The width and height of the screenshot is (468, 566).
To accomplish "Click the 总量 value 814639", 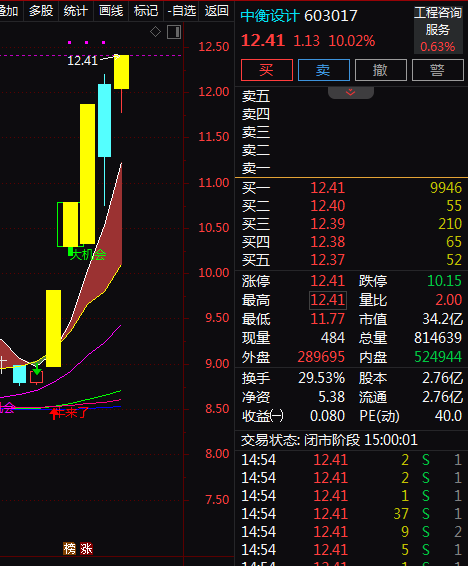I will tap(438, 338).
